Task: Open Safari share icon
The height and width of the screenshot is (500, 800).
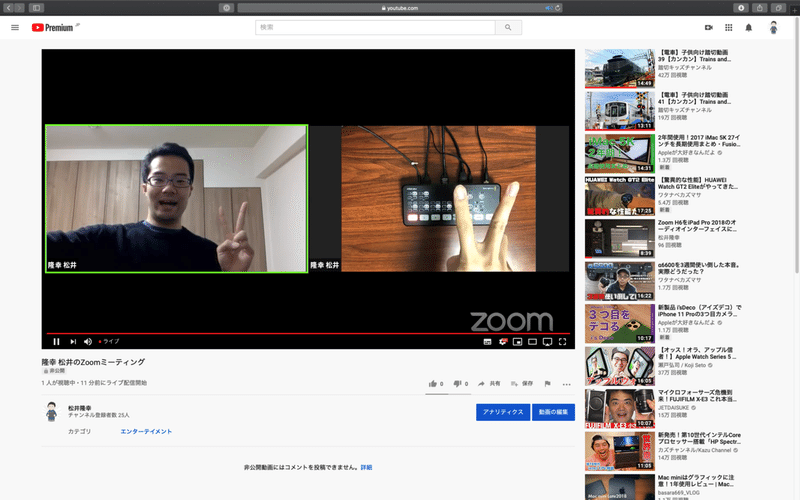Action: coord(760,8)
